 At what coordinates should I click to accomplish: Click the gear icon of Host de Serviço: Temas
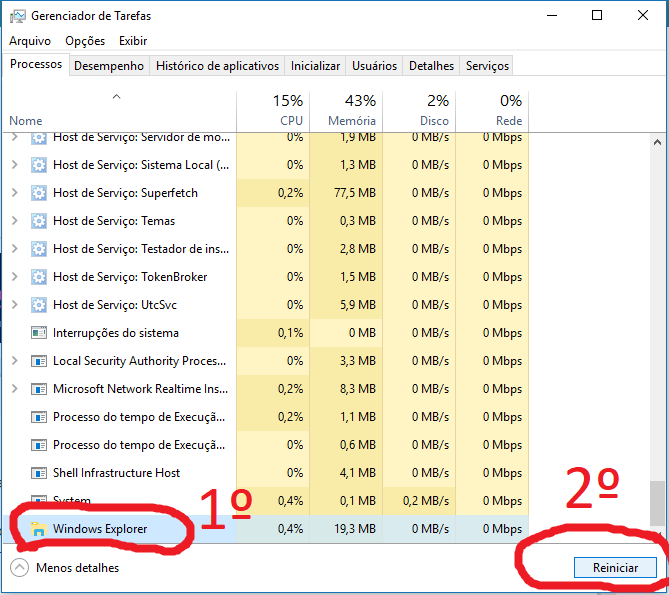pos(39,221)
